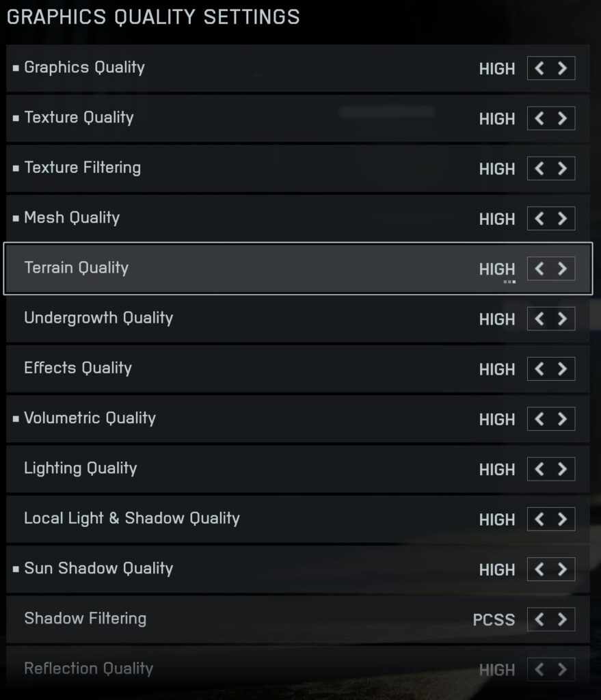Click the Effects Quality label
This screenshot has width=601, height=700.
tap(78, 368)
